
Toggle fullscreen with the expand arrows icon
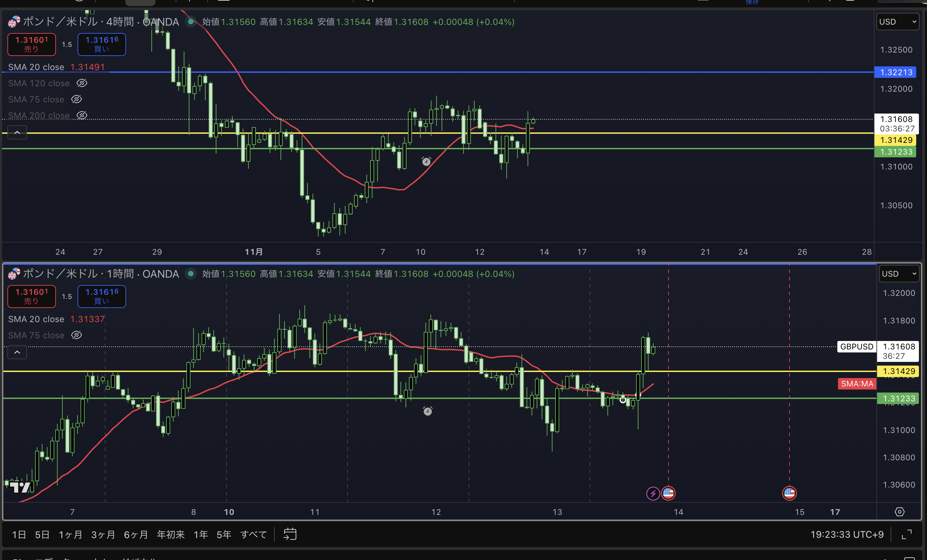click(x=907, y=534)
